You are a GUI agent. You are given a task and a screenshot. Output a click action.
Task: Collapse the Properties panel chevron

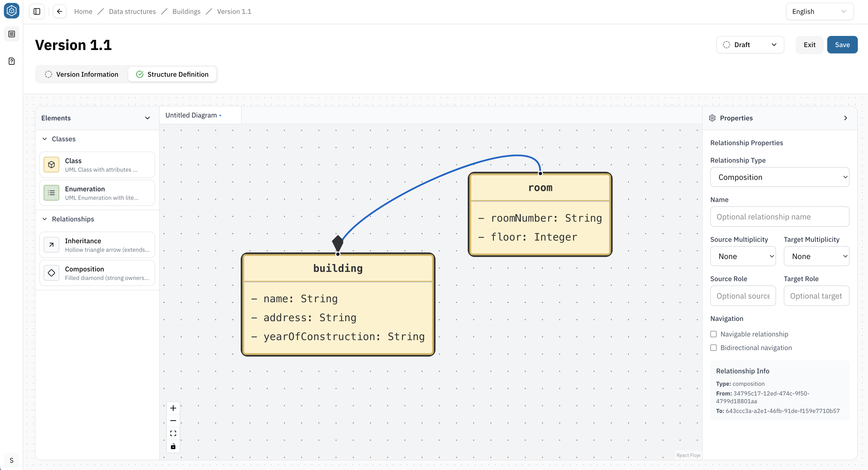845,118
